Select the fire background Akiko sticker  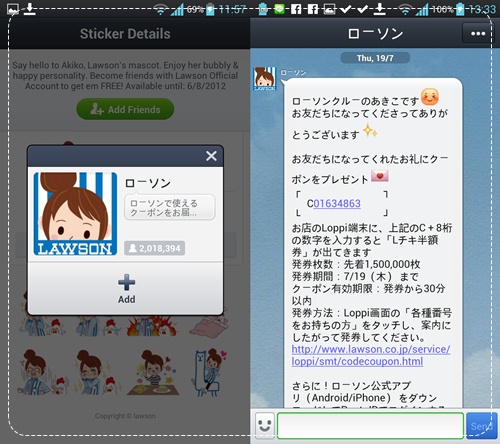[152, 325]
